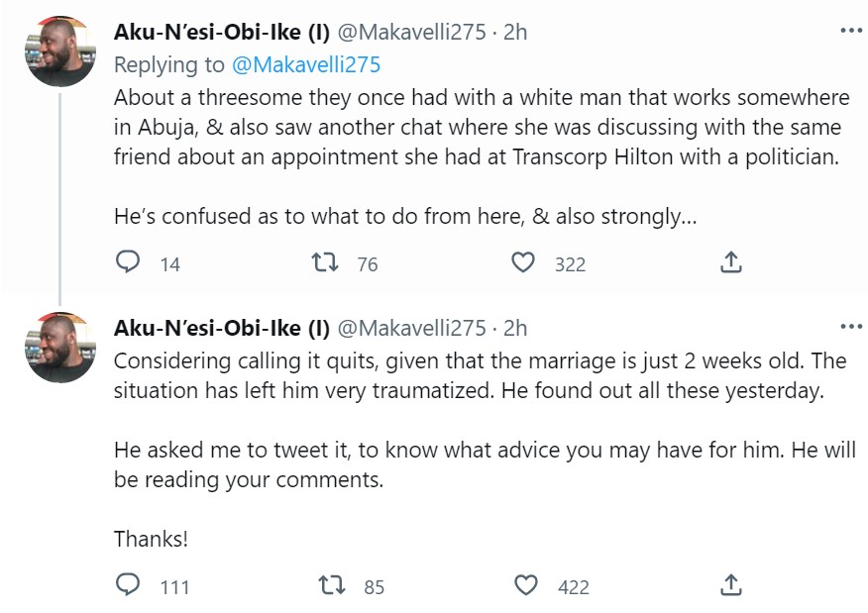Open the author name on the second tweet
The height and width of the screenshot is (613, 868).
[x=222, y=328]
